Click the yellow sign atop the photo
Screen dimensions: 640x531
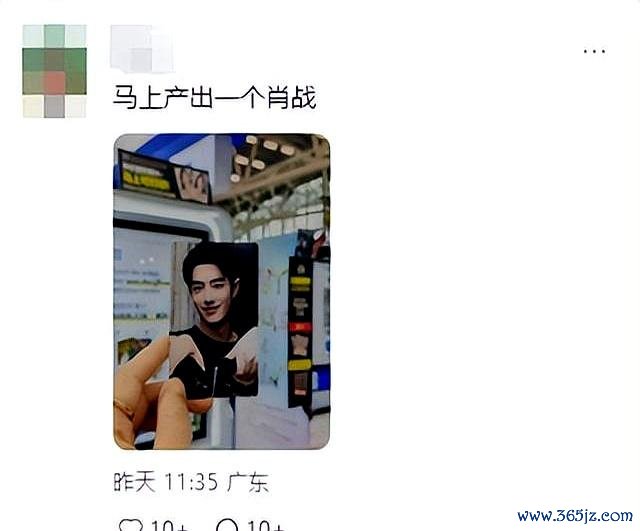coord(146,180)
